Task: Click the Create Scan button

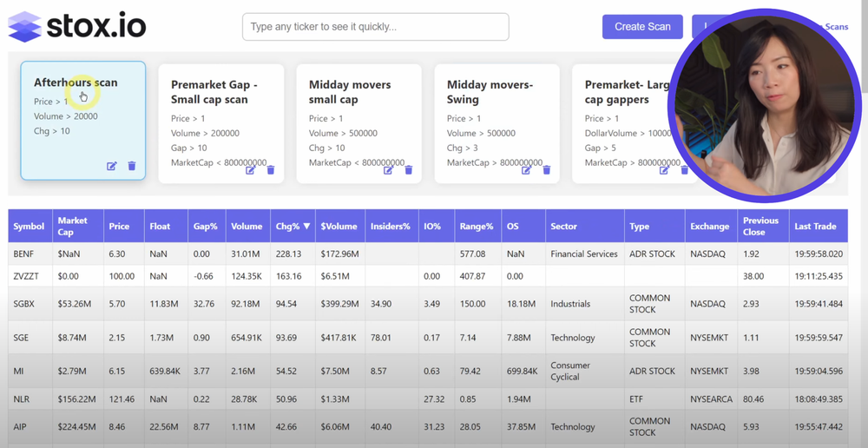Action: point(642,27)
